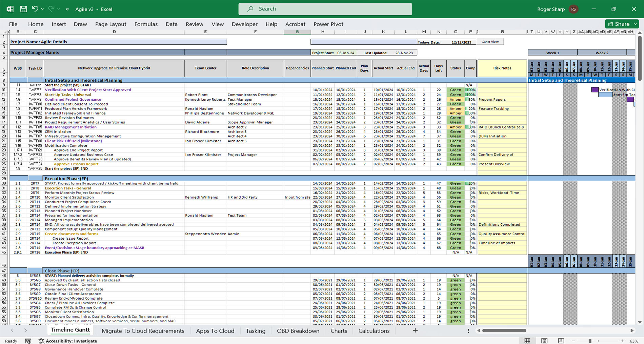Click the Undo arrow icon
The image size is (644, 344).
[35, 9]
